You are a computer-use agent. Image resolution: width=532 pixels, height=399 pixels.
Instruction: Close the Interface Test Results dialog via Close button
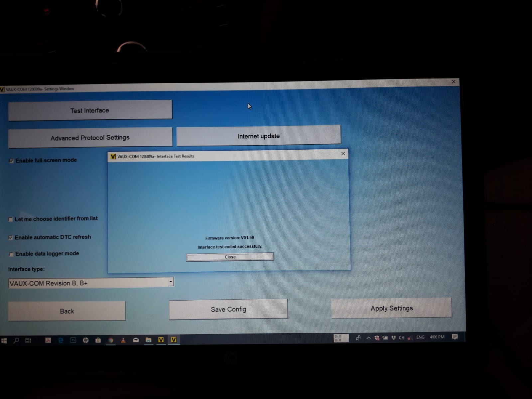(230, 257)
